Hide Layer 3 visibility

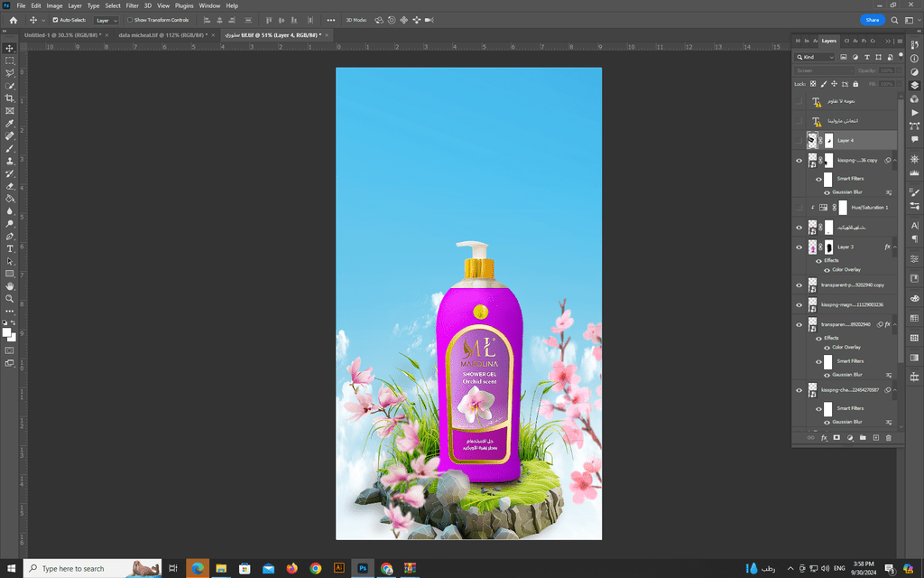pos(799,247)
